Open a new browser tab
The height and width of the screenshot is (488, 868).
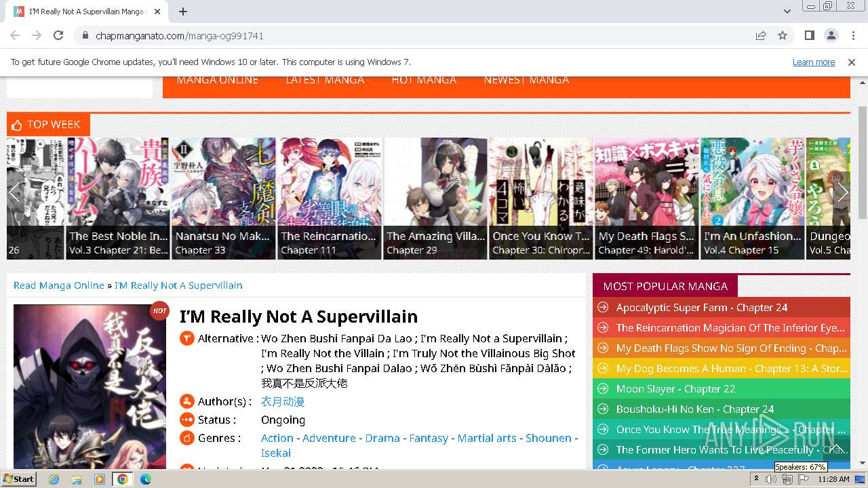[183, 12]
